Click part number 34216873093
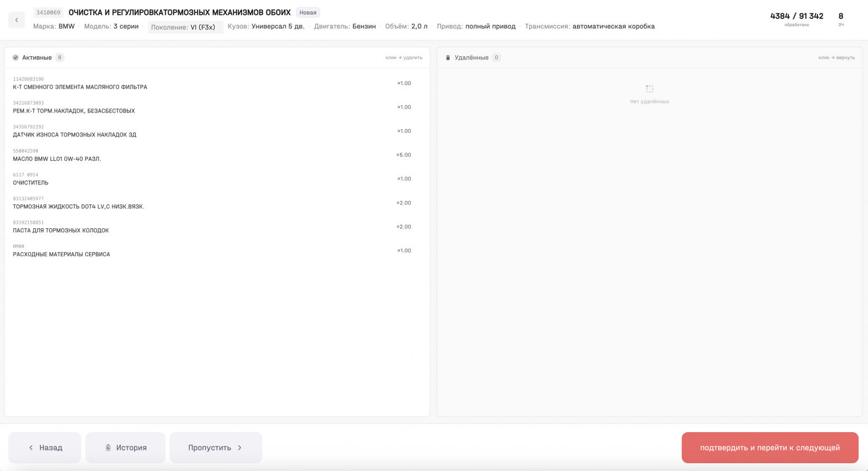Viewport: 868px width, 471px height. (x=28, y=103)
